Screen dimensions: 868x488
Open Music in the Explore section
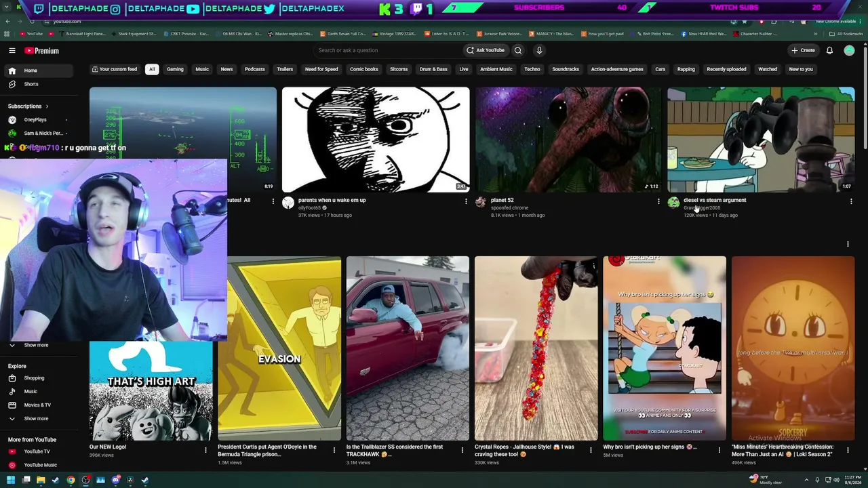point(38,392)
